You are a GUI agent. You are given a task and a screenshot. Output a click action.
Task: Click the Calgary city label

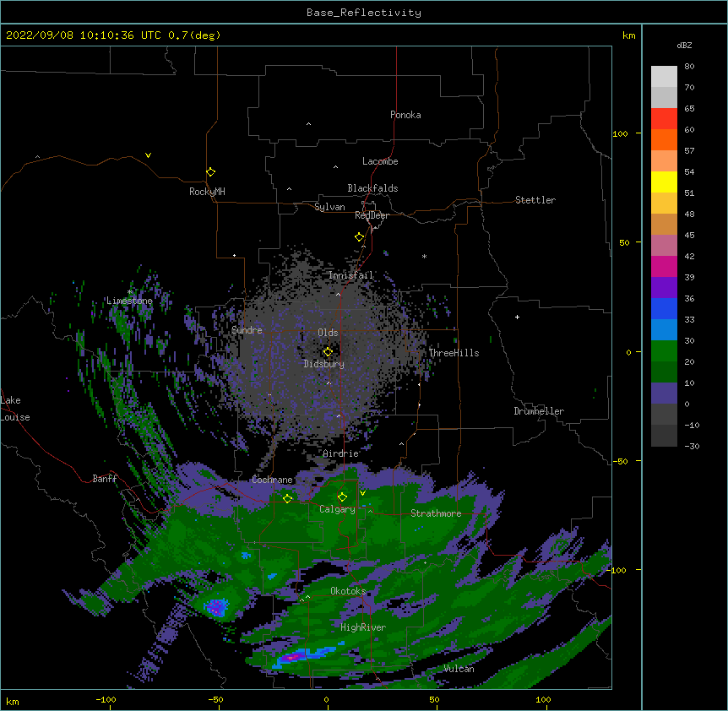337,509
